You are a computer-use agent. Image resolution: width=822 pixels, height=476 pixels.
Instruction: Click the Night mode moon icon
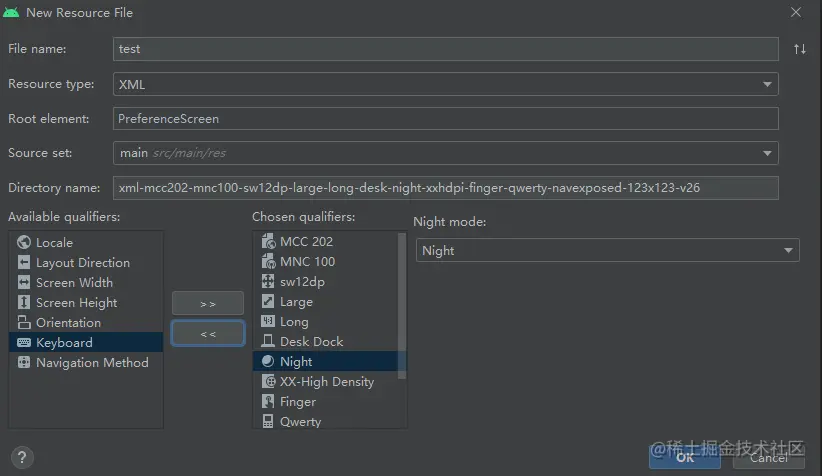(x=268, y=361)
